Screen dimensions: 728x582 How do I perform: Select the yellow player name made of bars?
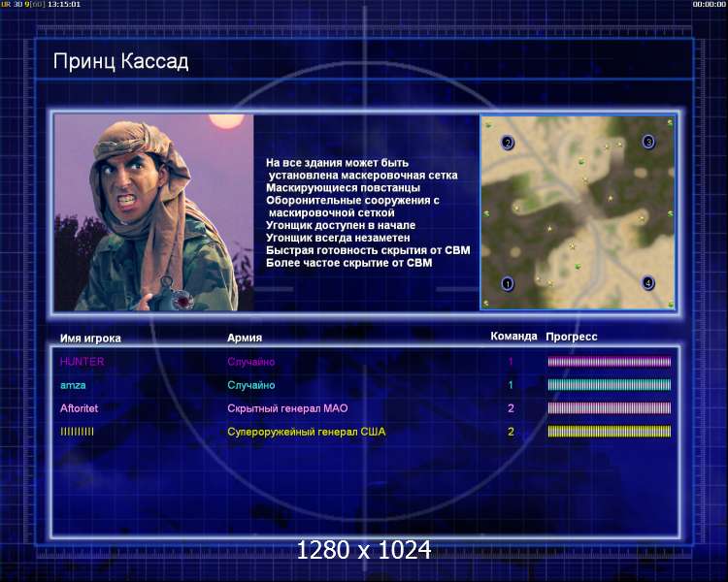(77, 432)
